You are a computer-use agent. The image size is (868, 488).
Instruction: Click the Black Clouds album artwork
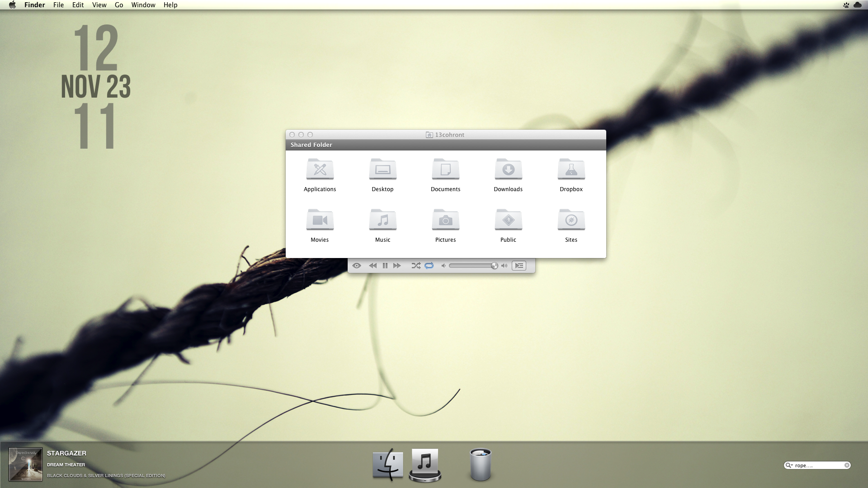[x=25, y=465]
